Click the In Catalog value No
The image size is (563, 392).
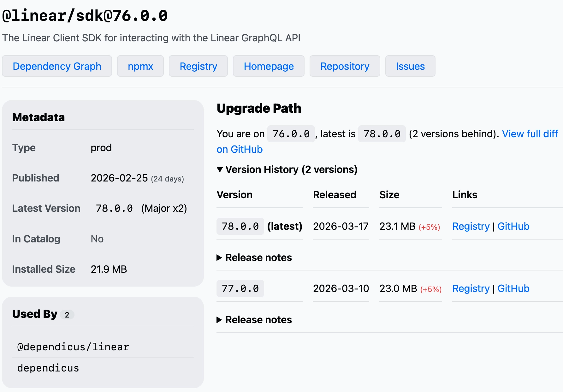[x=97, y=239]
